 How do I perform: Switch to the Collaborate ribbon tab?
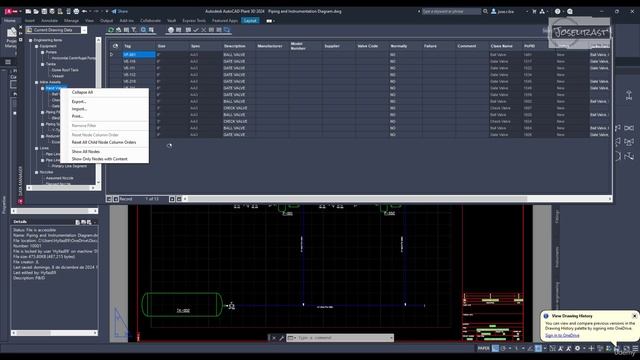click(150, 20)
